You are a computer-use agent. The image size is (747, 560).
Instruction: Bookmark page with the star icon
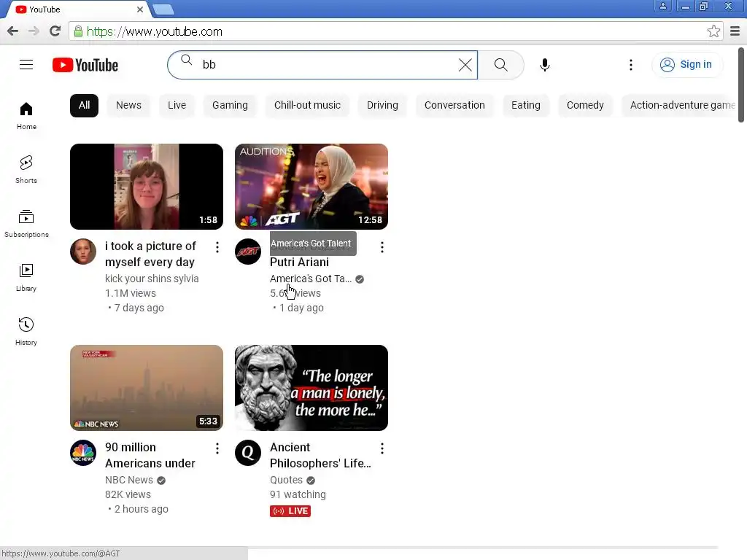pyautogui.click(x=713, y=31)
